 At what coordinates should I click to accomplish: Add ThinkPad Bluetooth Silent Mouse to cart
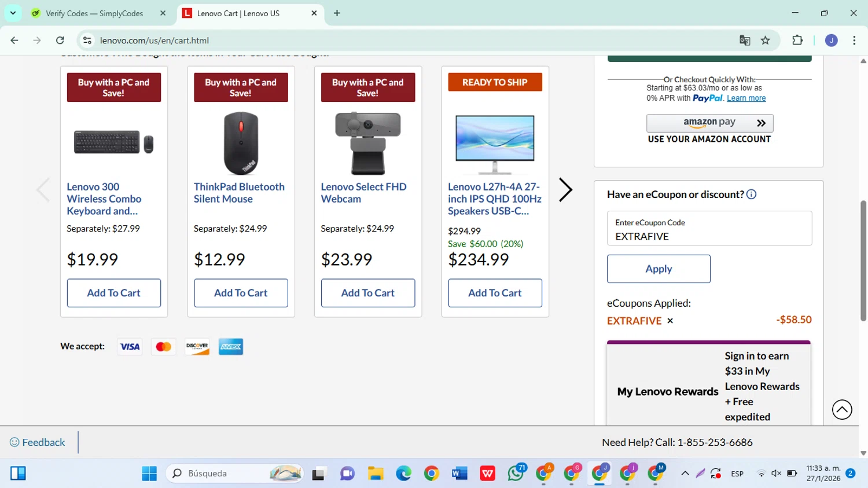[x=241, y=293]
